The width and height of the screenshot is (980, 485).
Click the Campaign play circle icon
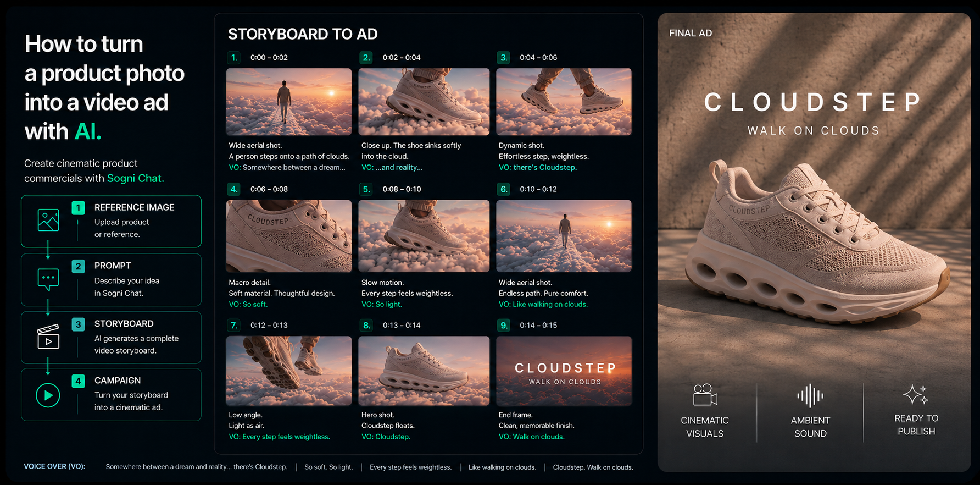[x=48, y=395]
